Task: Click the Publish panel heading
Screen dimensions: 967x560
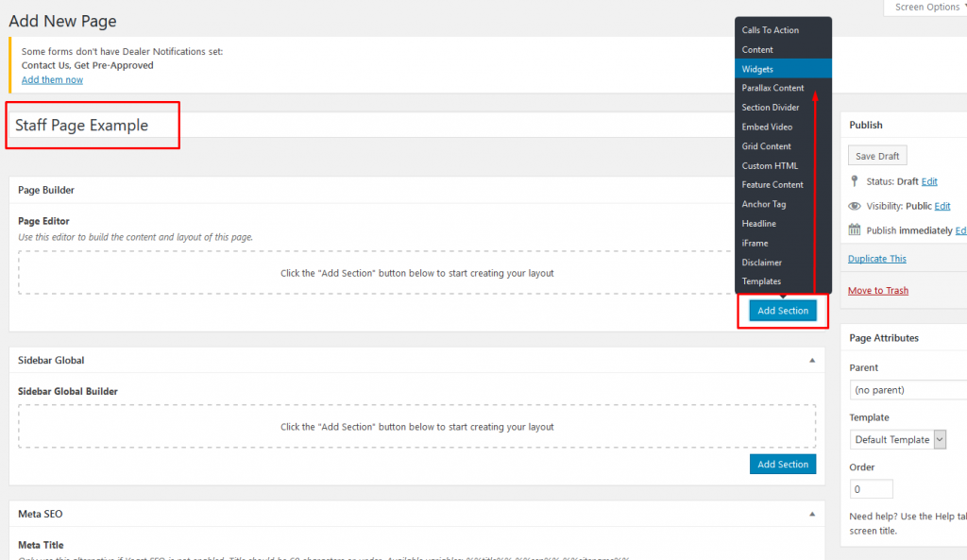Action: click(x=866, y=125)
